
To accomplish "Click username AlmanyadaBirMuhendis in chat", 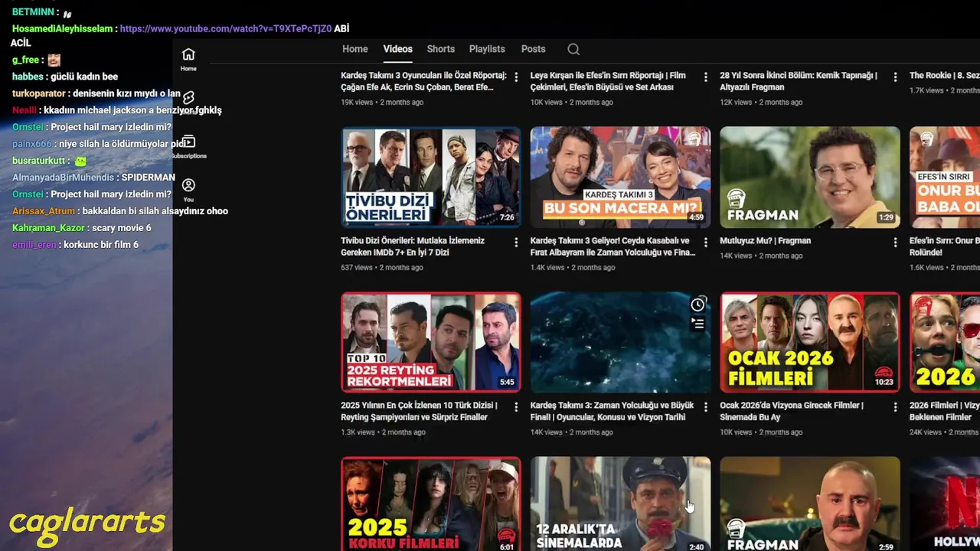I will [63, 178].
